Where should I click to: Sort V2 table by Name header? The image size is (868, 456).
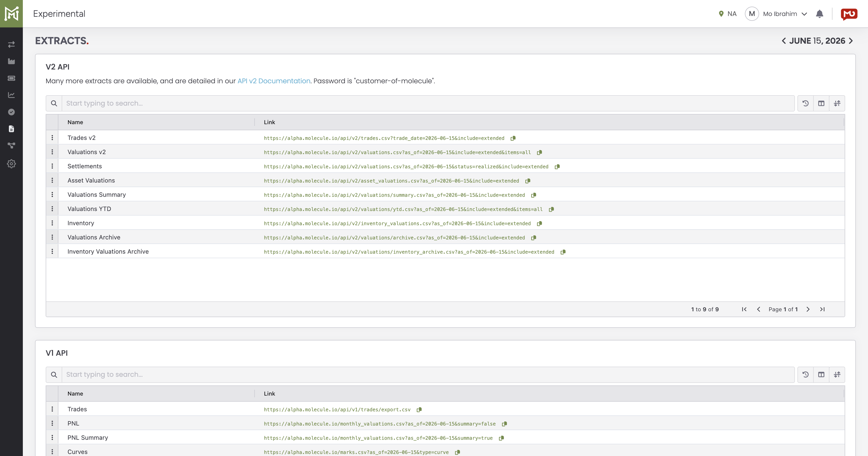(75, 122)
